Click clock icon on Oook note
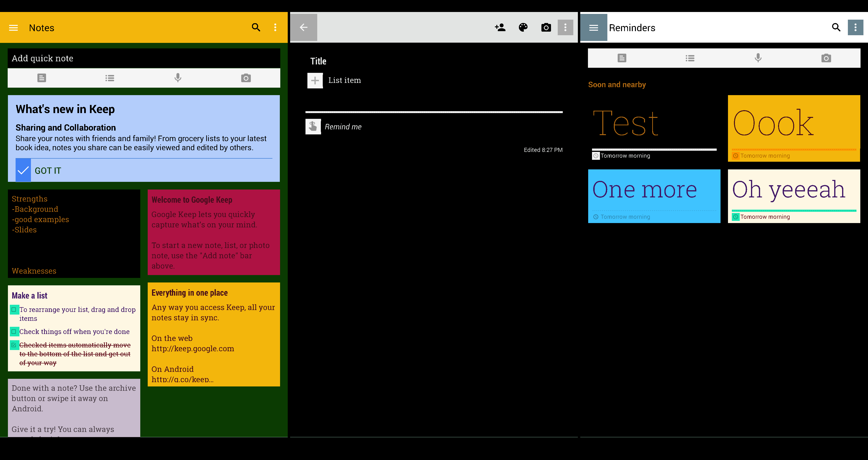This screenshot has height=460, width=868. tap(736, 156)
